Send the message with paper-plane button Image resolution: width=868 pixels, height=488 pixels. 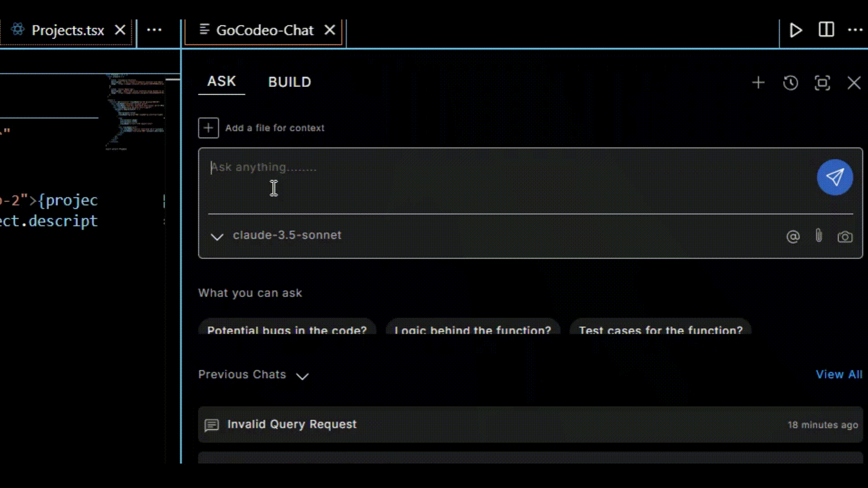835,177
